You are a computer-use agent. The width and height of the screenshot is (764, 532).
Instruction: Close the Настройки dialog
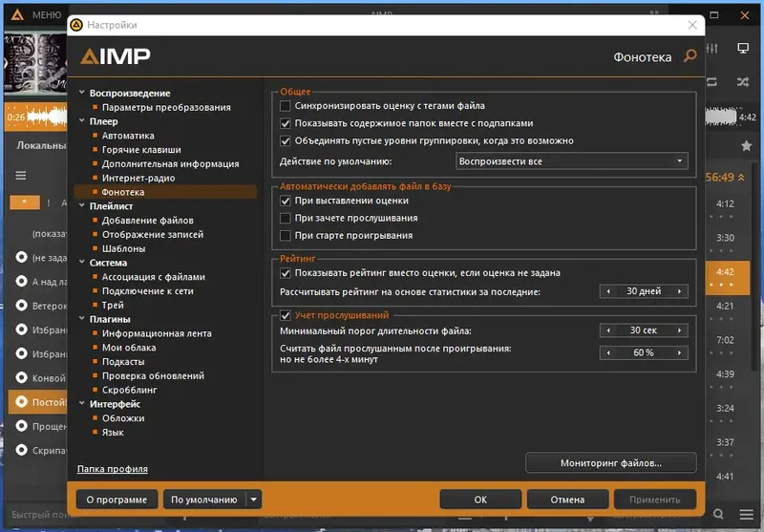click(692, 25)
